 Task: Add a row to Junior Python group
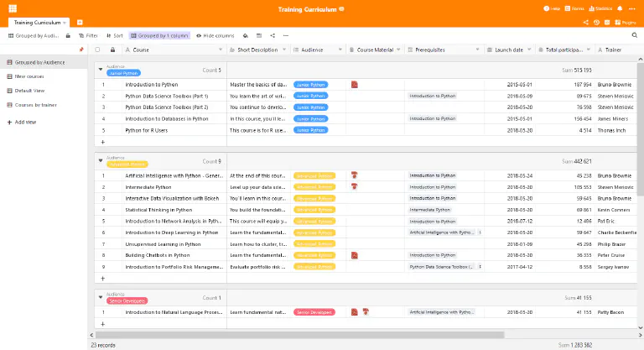102,142
